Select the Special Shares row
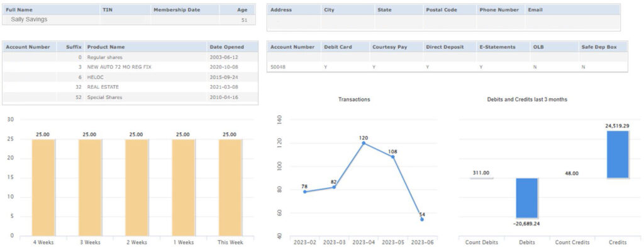644x252 pixels. (x=130, y=98)
